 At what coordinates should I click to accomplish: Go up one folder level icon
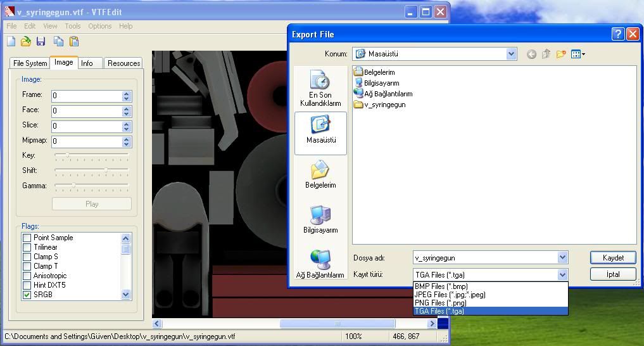tap(546, 54)
